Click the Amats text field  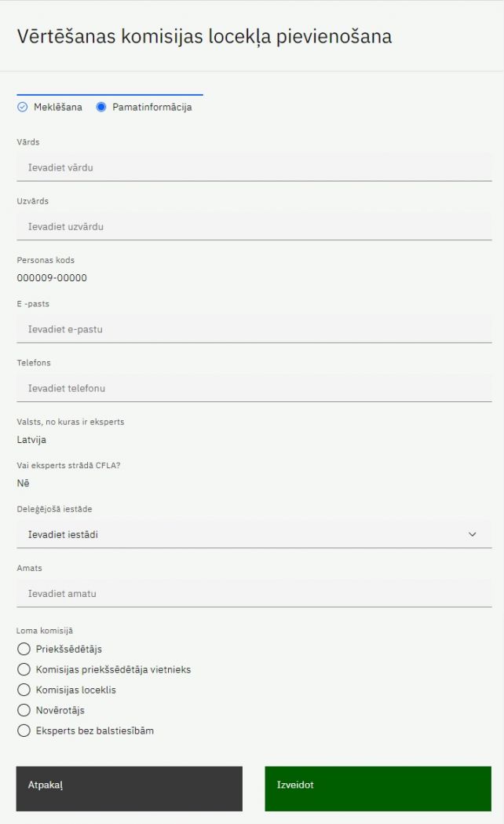(254, 594)
